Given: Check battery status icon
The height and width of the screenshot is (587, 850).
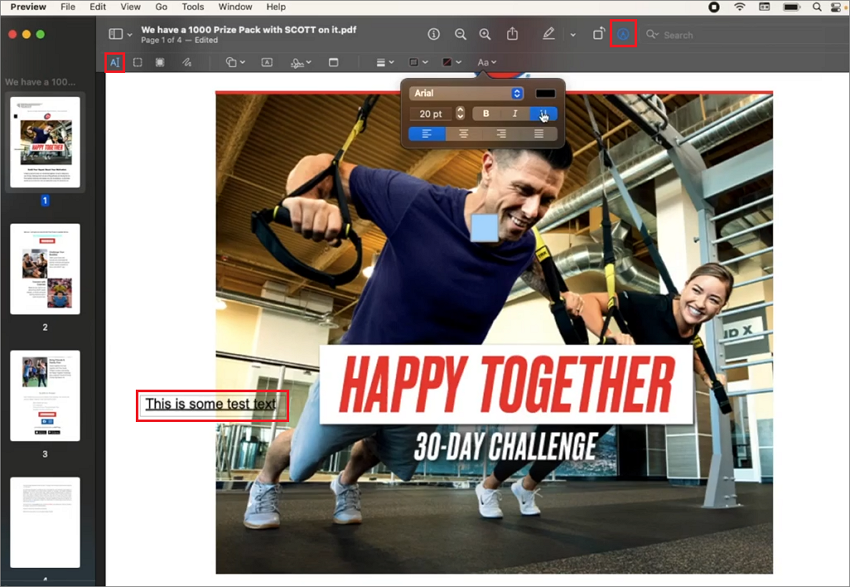Looking at the screenshot, I should tap(791, 7).
